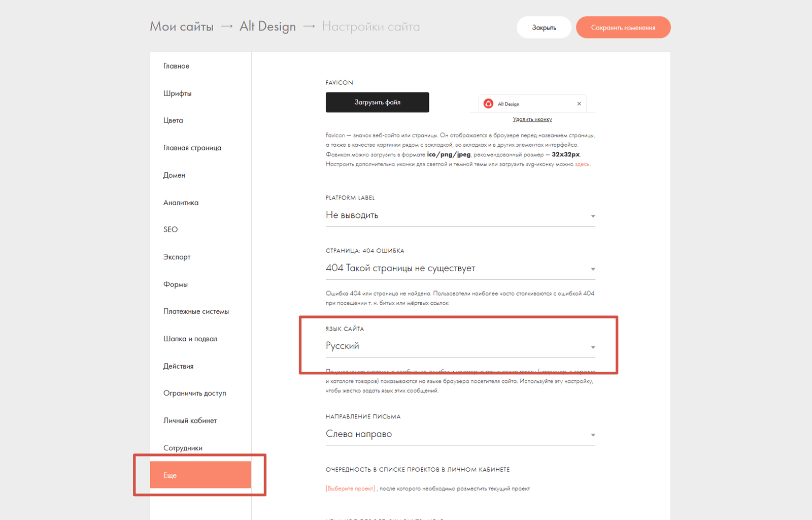The width and height of the screenshot is (812, 520).
Task: Select Действия in the sidebar
Action: click(x=178, y=366)
